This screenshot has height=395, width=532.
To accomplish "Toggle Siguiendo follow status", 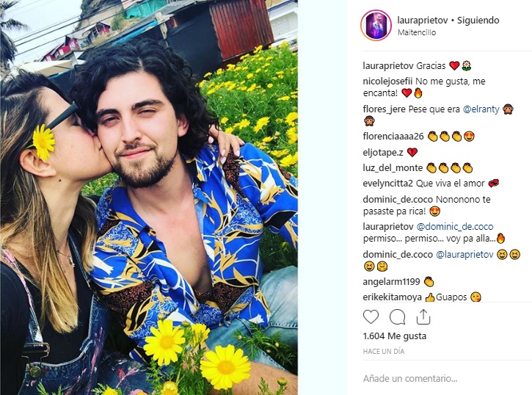I will click(478, 21).
